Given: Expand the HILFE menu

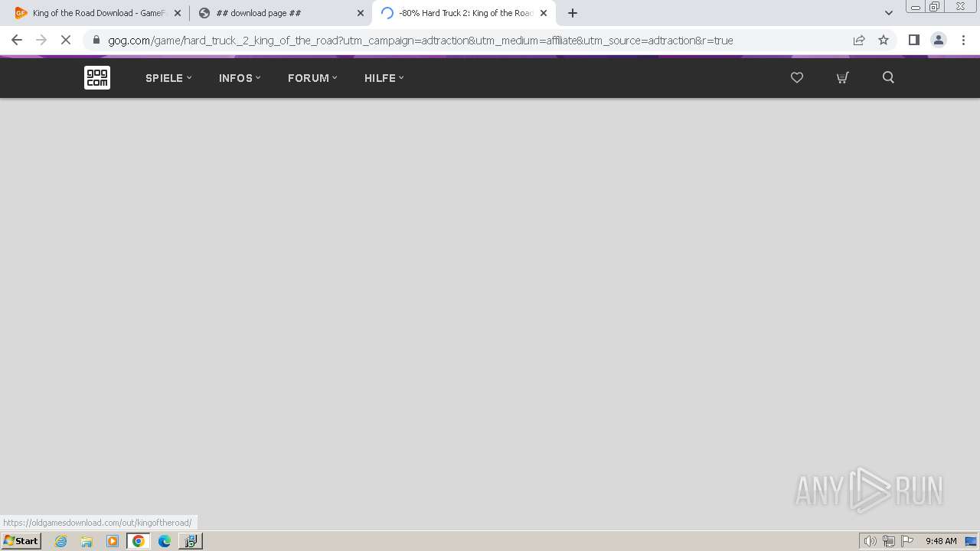Looking at the screenshot, I should click(384, 78).
